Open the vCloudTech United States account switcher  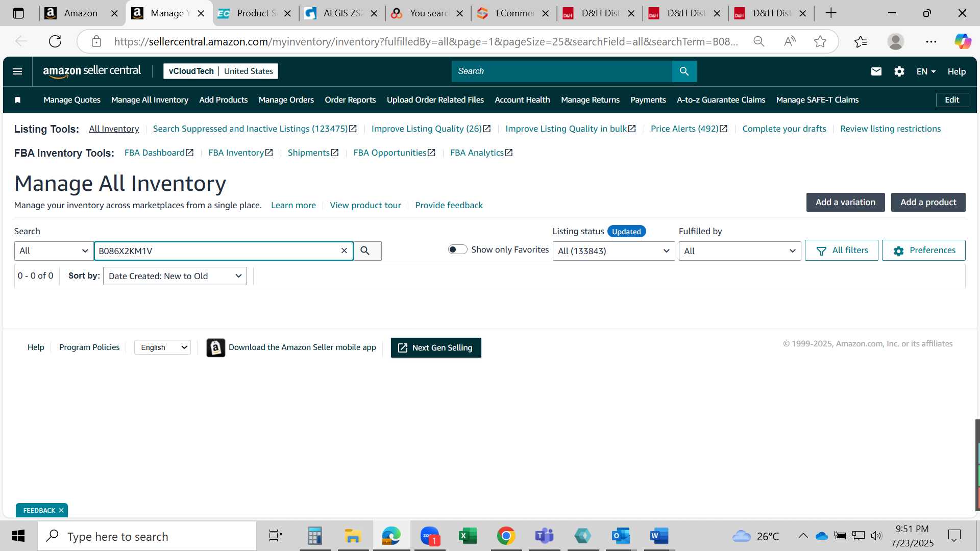[220, 71]
